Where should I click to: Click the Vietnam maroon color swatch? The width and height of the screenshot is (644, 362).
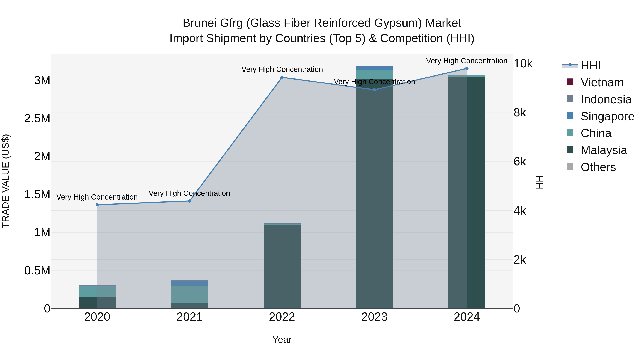[x=570, y=82]
